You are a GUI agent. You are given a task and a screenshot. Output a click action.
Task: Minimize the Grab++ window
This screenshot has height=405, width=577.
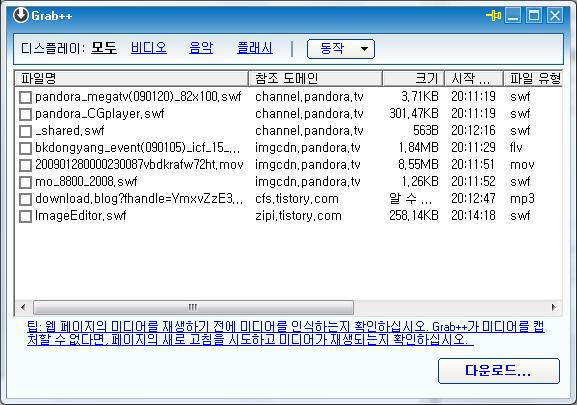(x=513, y=16)
